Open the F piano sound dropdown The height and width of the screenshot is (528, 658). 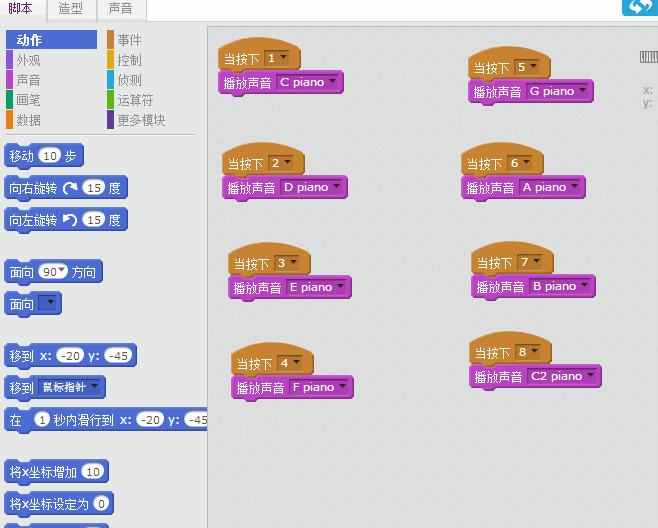coord(319,387)
